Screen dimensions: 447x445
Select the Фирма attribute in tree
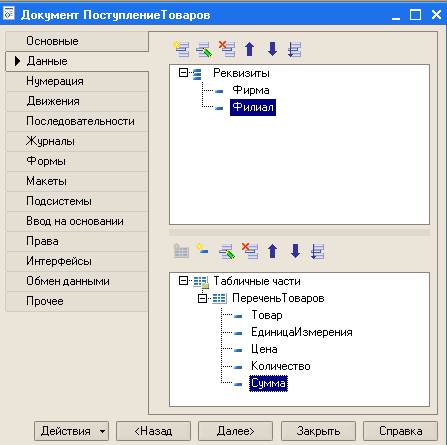[251, 90]
